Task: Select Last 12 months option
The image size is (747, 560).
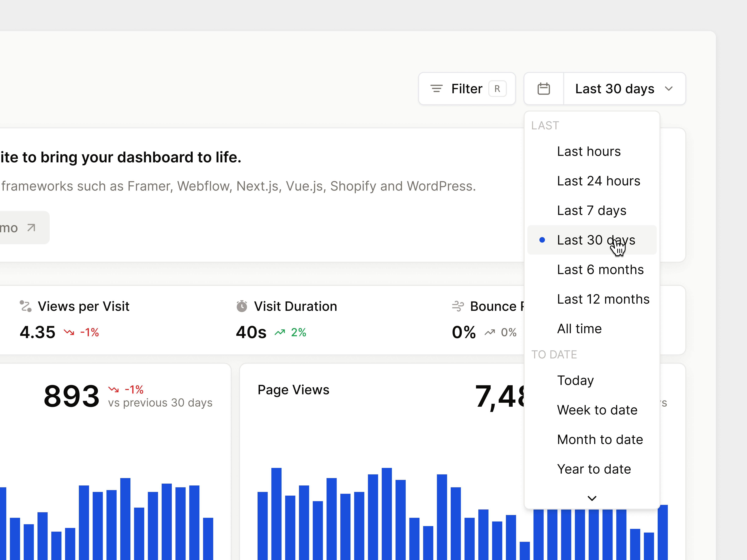Action: click(592, 299)
